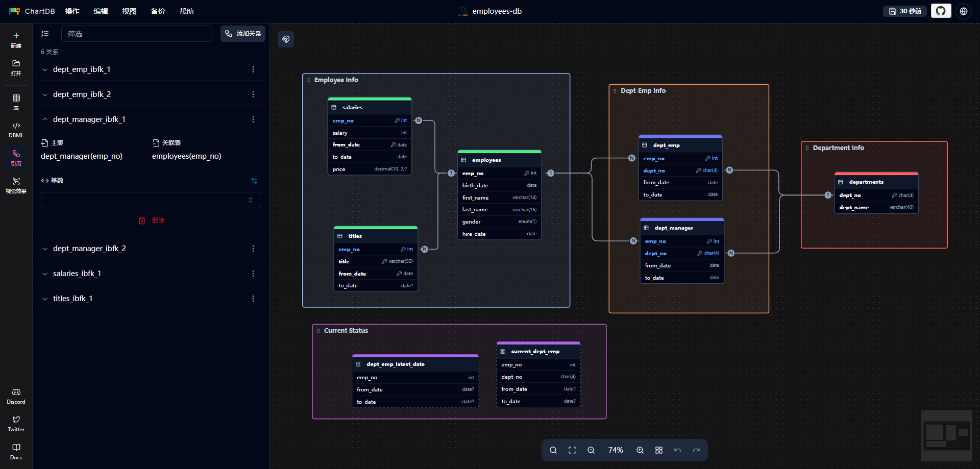The height and width of the screenshot is (469, 980).
Task: Click the Current Status area label
Action: 346,331
